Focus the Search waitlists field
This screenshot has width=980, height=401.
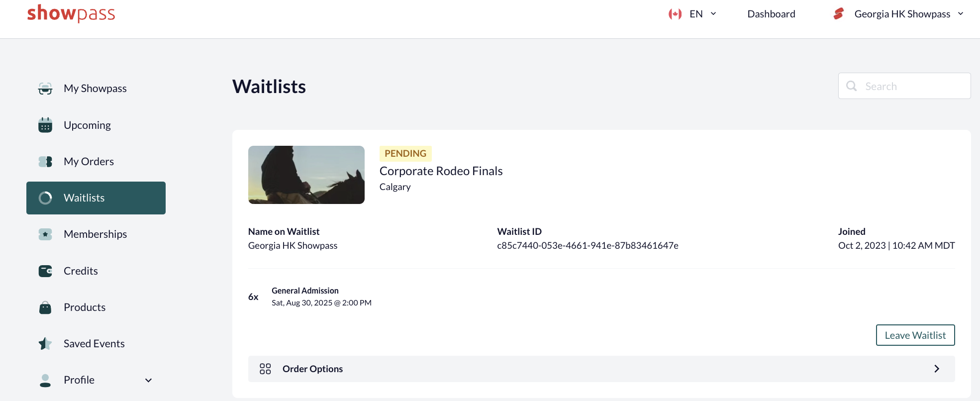(904, 86)
